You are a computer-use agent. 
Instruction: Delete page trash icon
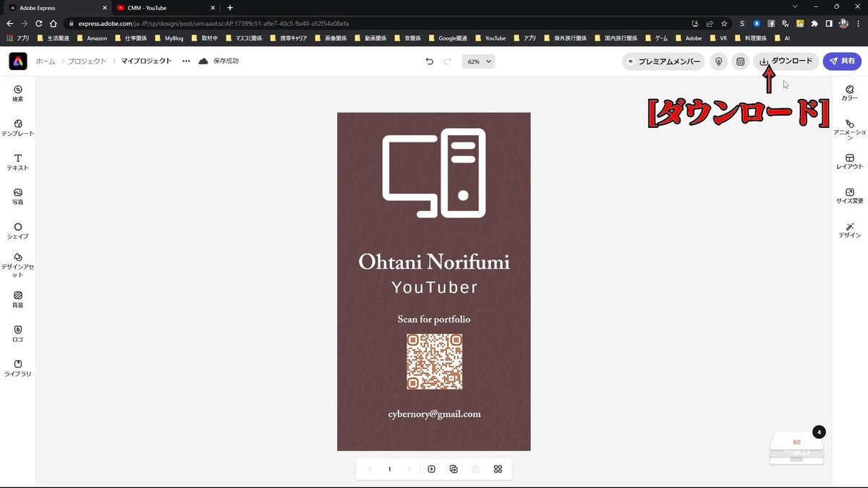(475, 469)
